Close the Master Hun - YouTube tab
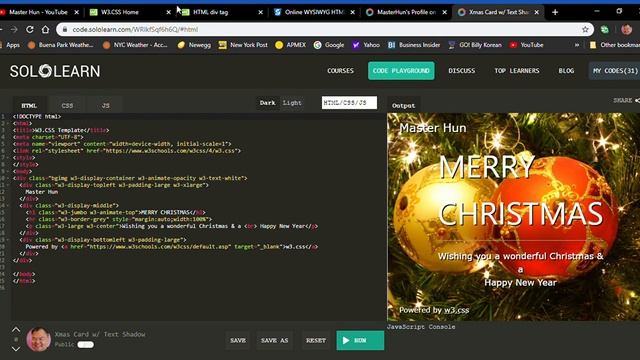Image resolution: width=640 pixels, height=360 pixels. coord(76,12)
